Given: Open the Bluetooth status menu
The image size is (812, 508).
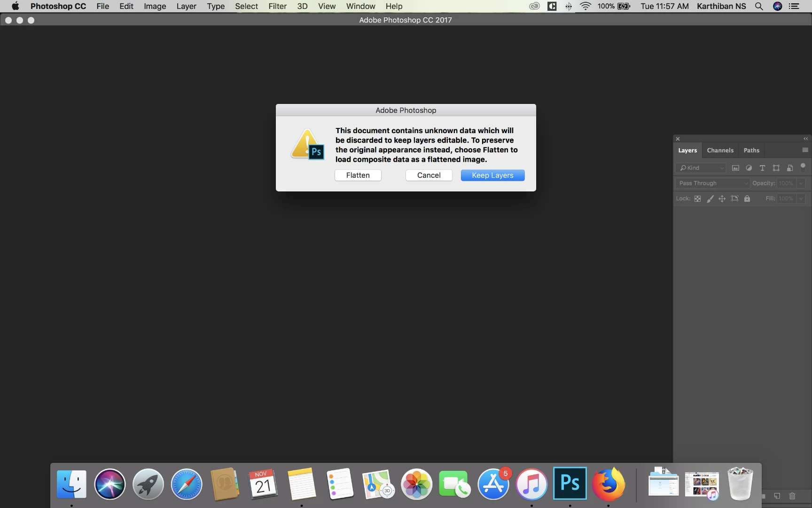Looking at the screenshot, I should coord(569,6).
